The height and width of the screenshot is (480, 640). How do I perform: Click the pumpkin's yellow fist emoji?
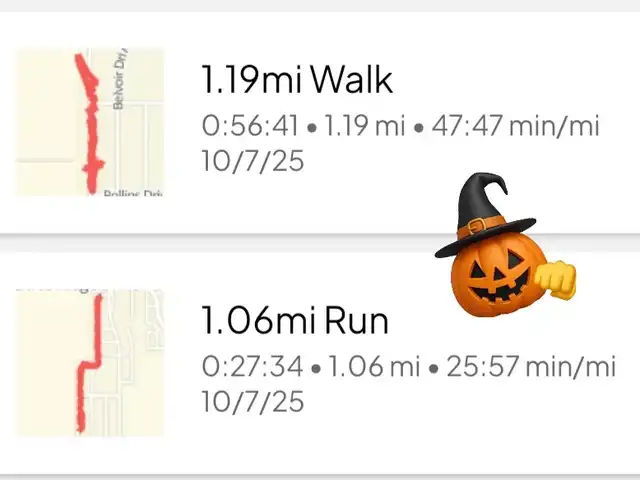554,279
